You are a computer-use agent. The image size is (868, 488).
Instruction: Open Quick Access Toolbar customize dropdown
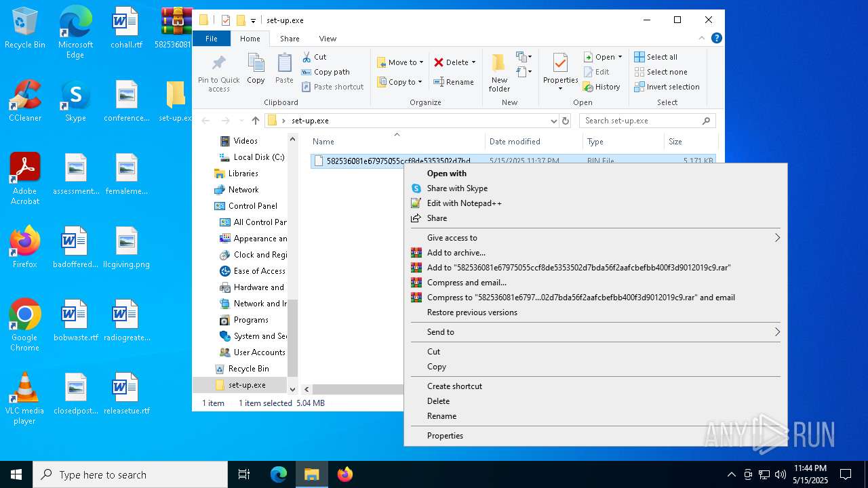coord(253,20)
